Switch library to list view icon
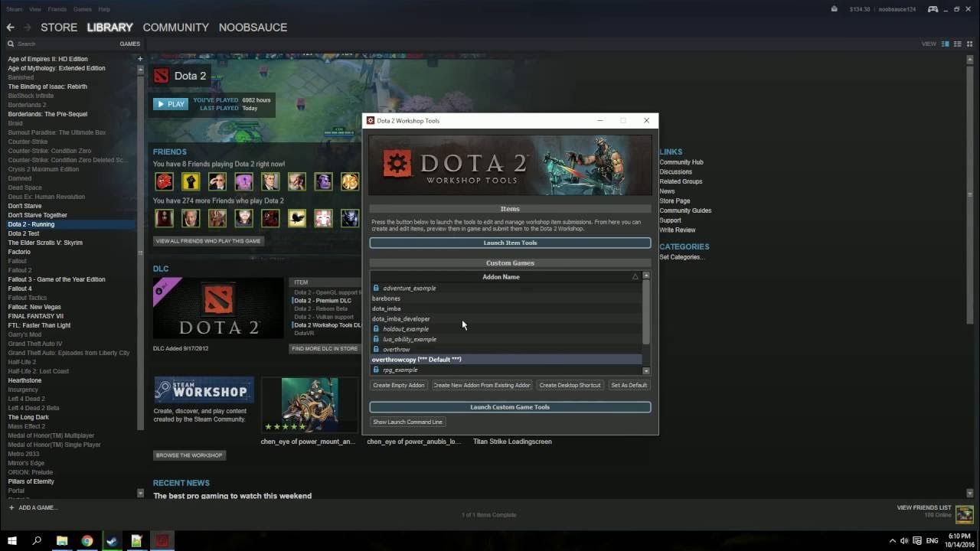This screenshot has width=980, height=551. coord(958,44)
